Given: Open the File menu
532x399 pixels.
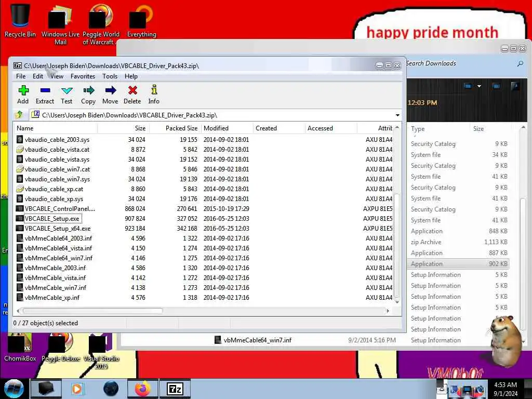Looking at the screenshot, I should [x=21, y=76].
